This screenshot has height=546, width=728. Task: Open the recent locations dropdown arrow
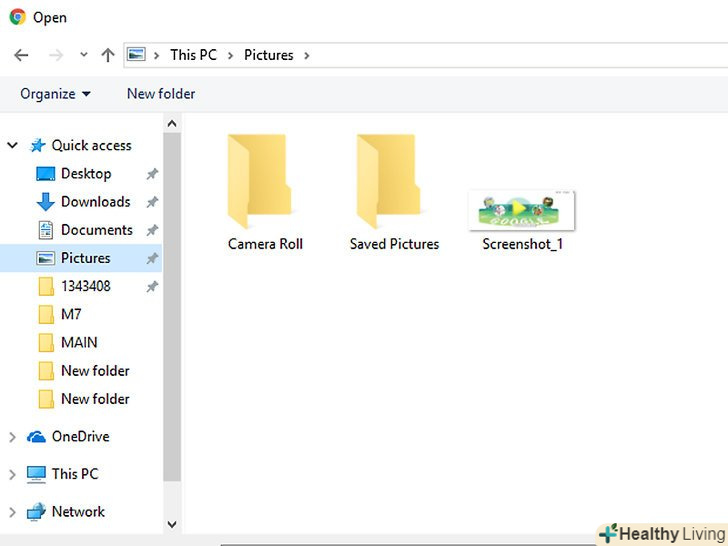84,55
